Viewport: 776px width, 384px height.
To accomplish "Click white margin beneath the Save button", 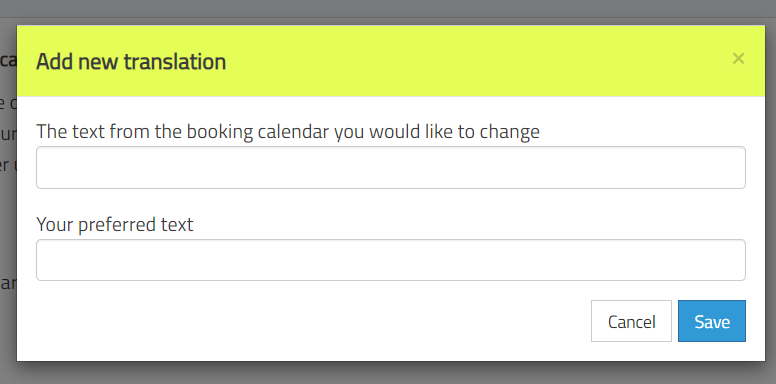I will coord(712,351).
